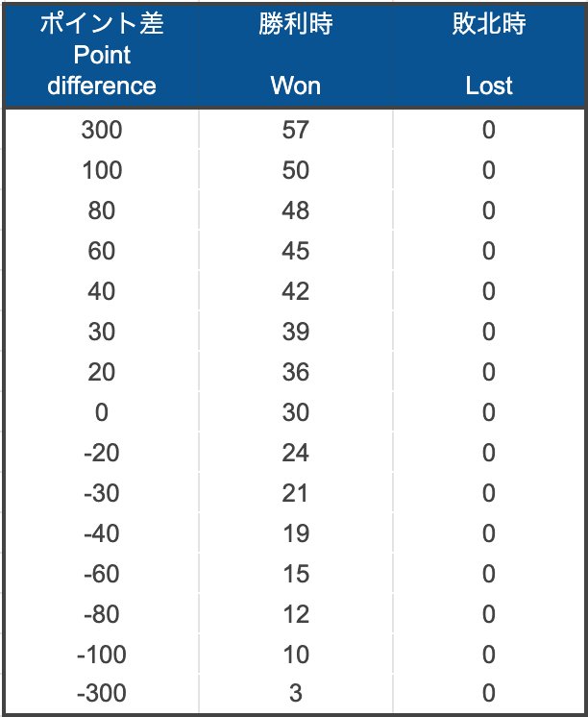Click the Won value 57
The image size is (588, 717).
(x=296, y=130)
